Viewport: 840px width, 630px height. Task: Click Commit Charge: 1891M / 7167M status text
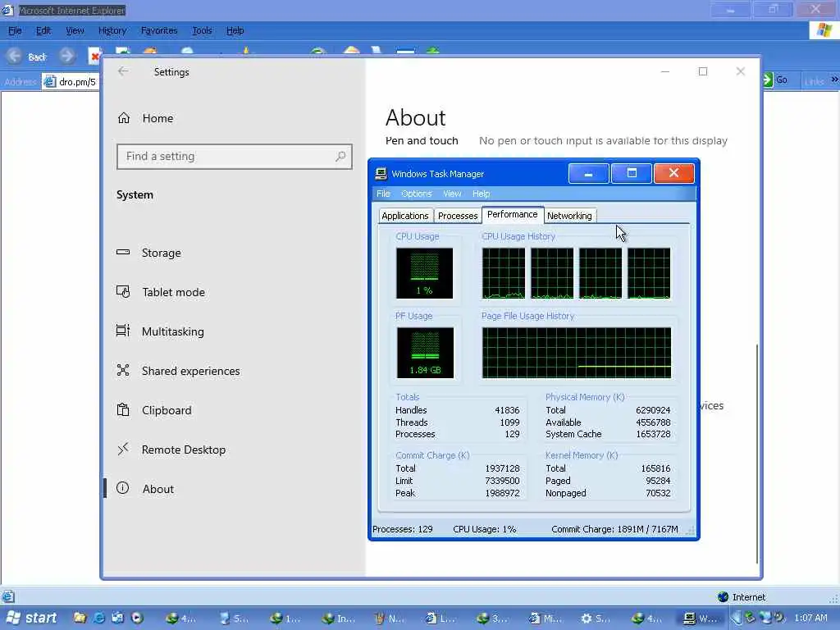point(614,529)
